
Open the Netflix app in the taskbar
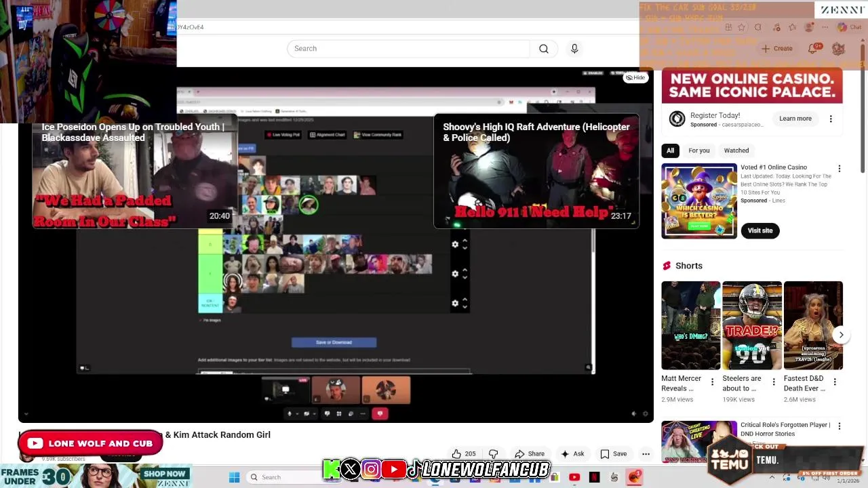click(595, 477)
